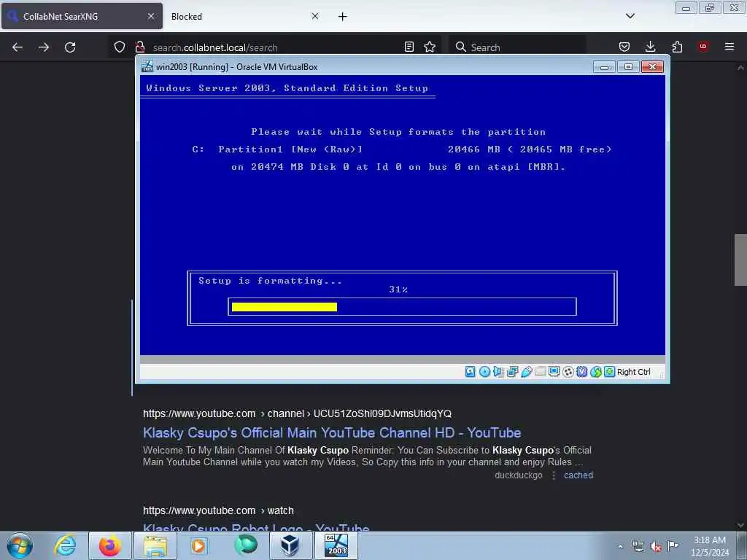747x560 pixels.
Task: Maximize the win2003 VirtualBox window
Action: 628,67
